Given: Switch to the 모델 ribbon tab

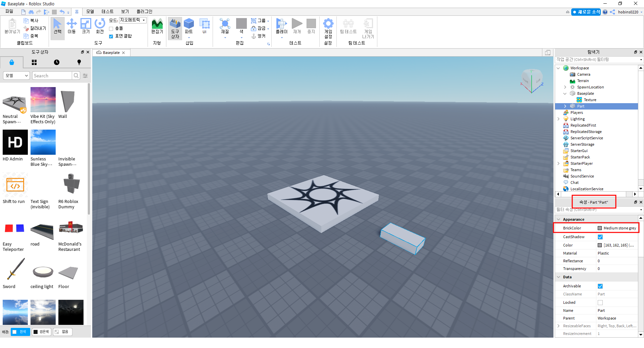Looking at the screenshot, I should pos(90,12).
